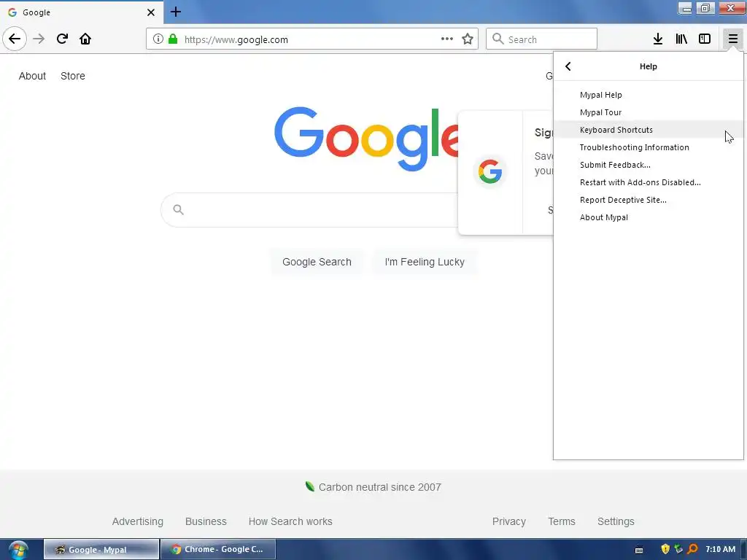
Task: Close the Google tab
Action: point(151,12)
